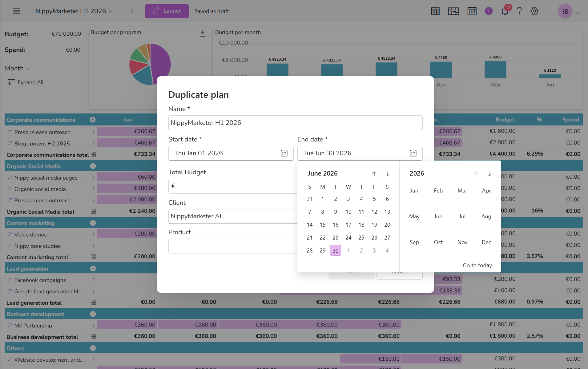Open the Month period dropdown

coord(18,68)
